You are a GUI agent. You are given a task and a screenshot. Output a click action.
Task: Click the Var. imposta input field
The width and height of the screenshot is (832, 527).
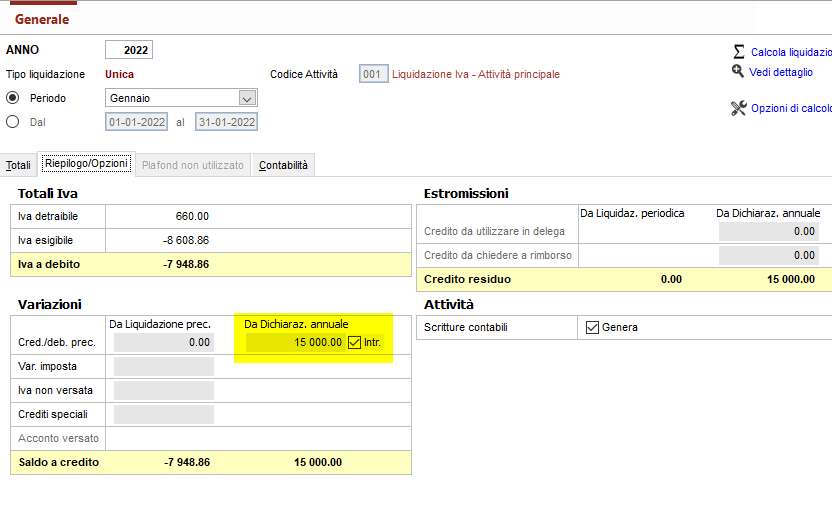[x=164, y=366]
